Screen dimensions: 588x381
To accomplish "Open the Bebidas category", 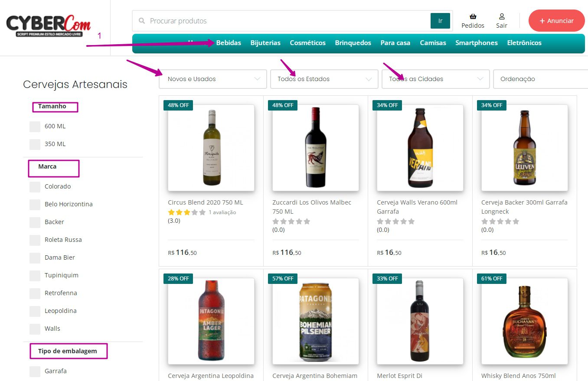I will tap(229, 43).
